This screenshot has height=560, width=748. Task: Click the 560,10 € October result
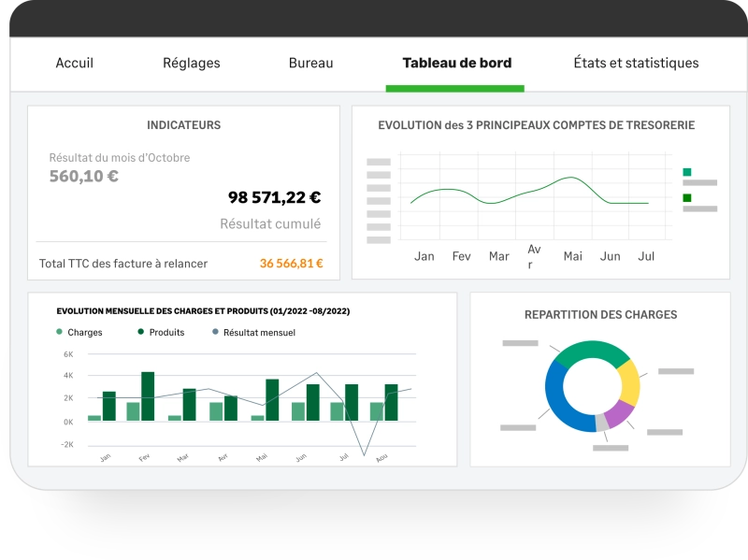[84, 176]
